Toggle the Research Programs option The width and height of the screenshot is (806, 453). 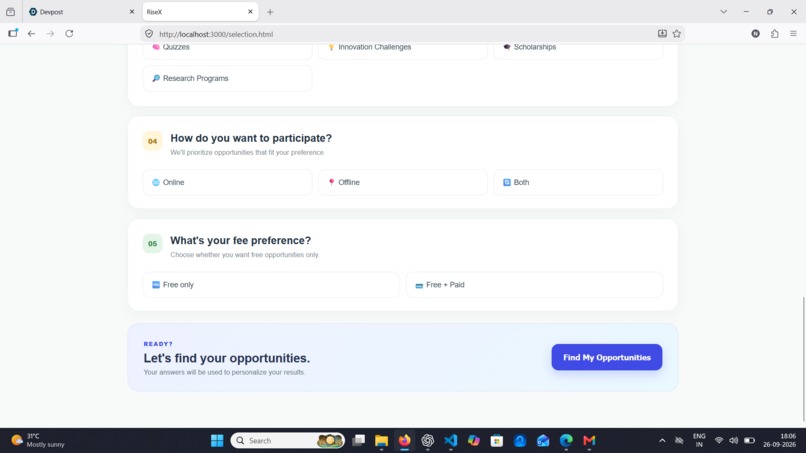[x=227, y=79]
